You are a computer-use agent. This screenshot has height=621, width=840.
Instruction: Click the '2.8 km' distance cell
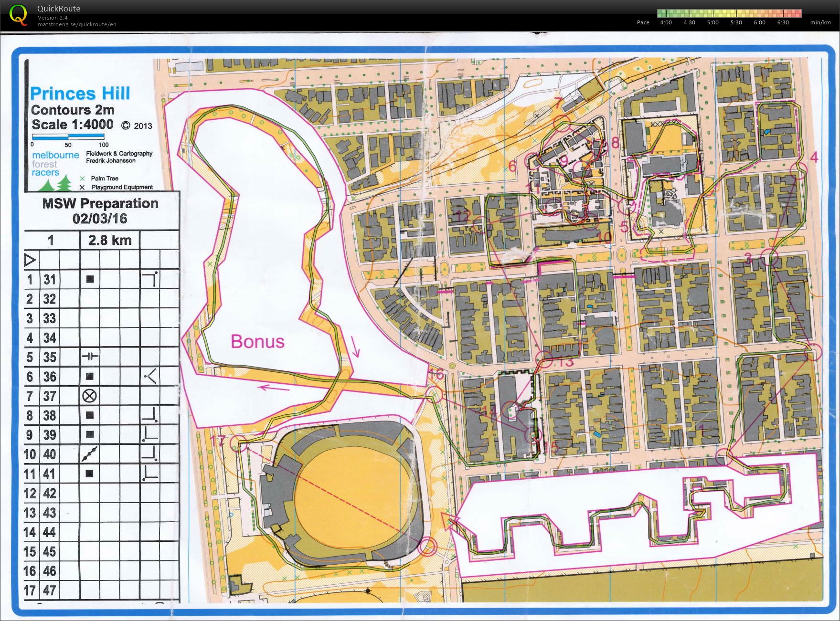pyautogui.click(x=109, y=241)
